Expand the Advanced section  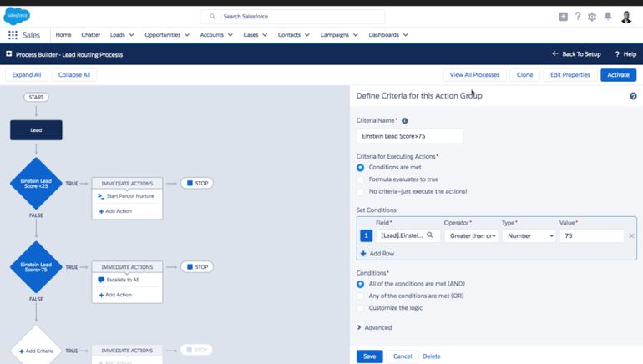click(374, 327)
